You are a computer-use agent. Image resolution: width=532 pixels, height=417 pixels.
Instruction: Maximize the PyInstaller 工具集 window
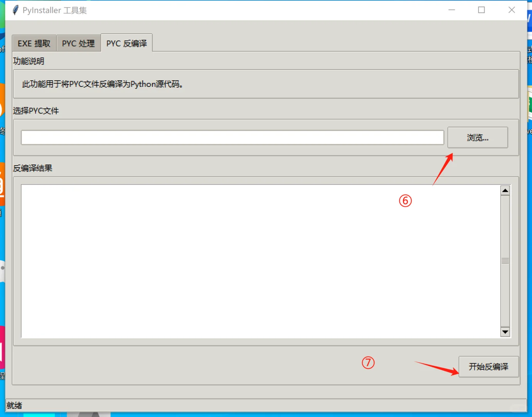481,10
